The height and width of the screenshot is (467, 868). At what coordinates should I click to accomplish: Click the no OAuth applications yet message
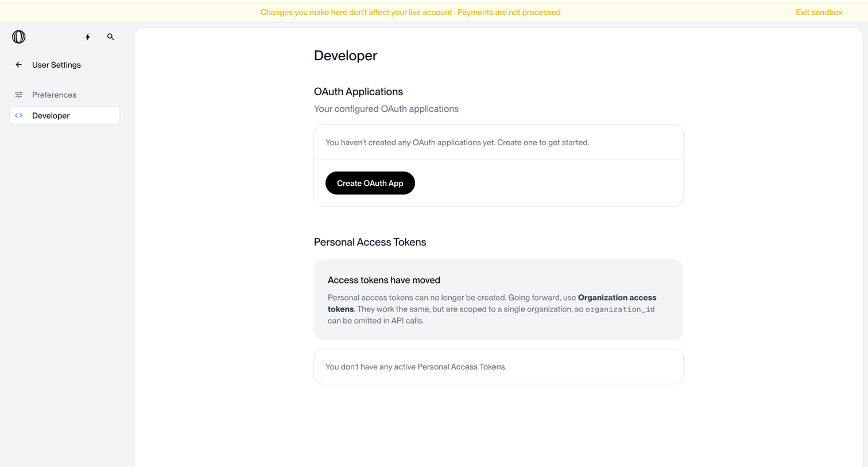pos(458,142)
